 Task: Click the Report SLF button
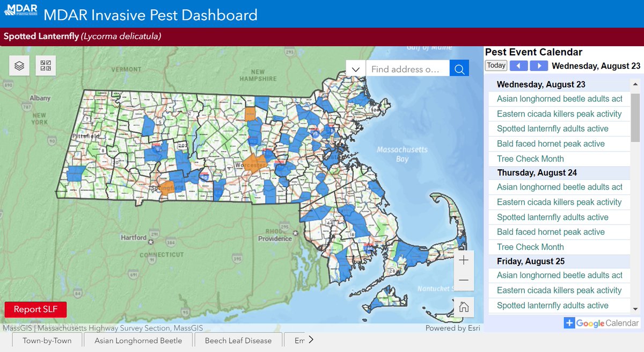pyautogui.click(x=35, y=309)
